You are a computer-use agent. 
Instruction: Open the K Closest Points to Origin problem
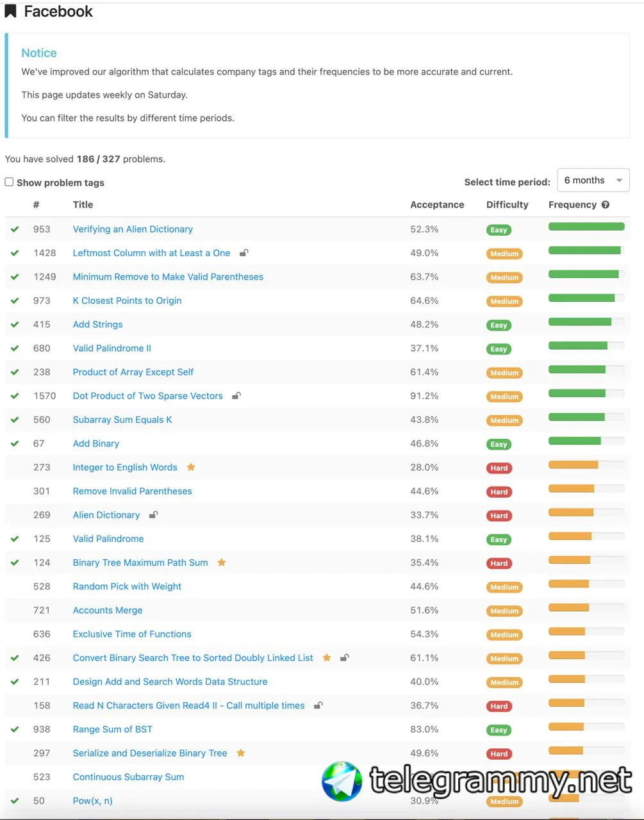pyautogui.click(x=127, y=300)
